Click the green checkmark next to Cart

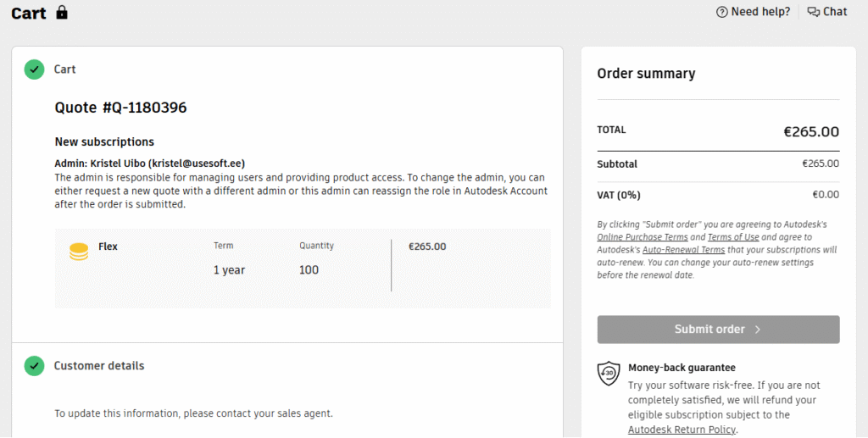(x=34, y=69)
